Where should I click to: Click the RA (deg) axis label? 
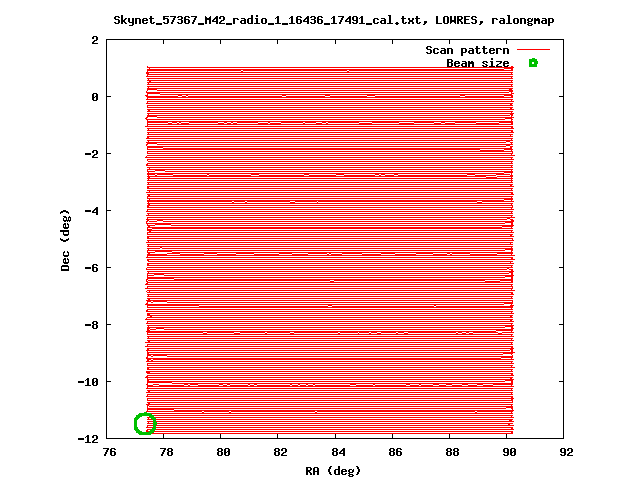click(x=333, y=471)
